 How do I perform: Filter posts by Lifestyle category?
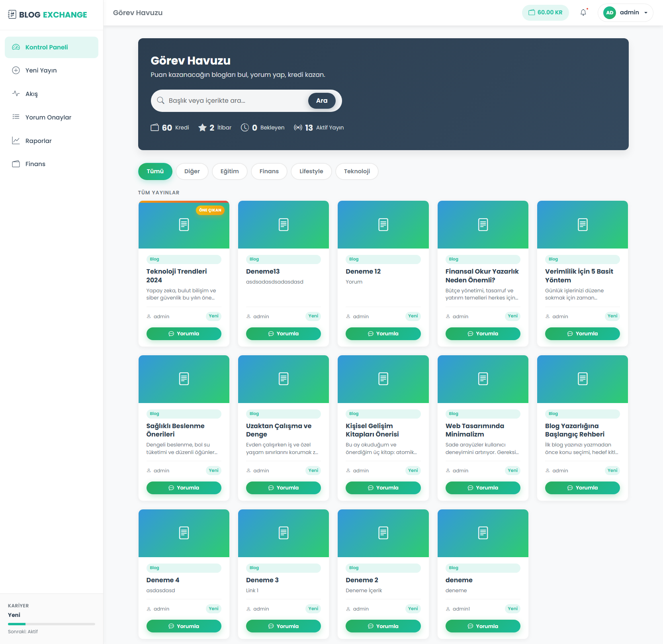pyautogui.click(x=311, y=171)
